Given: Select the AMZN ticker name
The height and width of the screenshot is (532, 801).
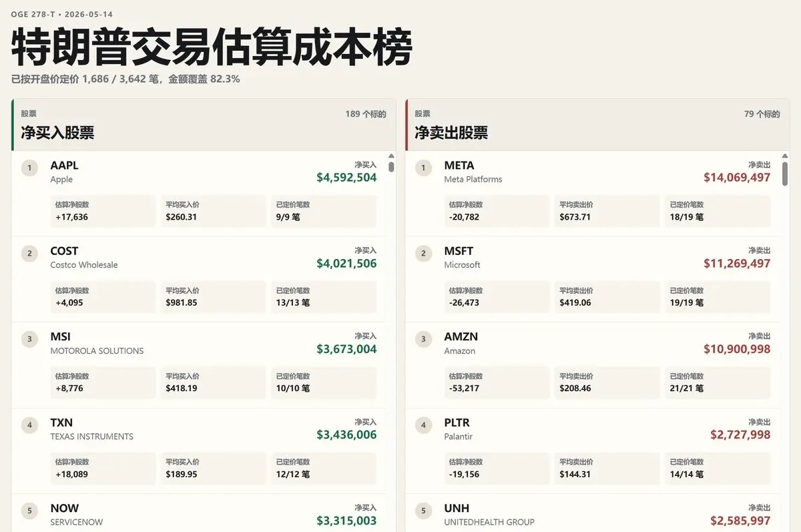Looking at the screenshot, I should click(461, 337).
